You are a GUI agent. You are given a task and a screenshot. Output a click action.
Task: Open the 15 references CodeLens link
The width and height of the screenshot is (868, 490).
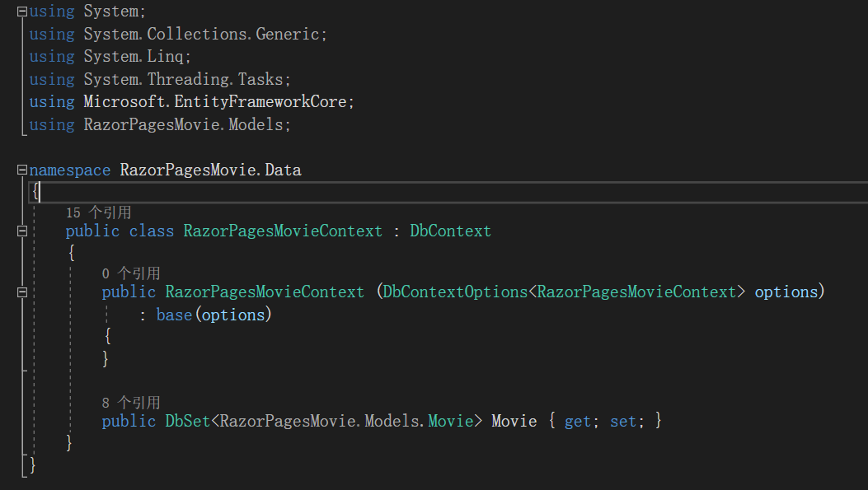(x=98, y=212)
